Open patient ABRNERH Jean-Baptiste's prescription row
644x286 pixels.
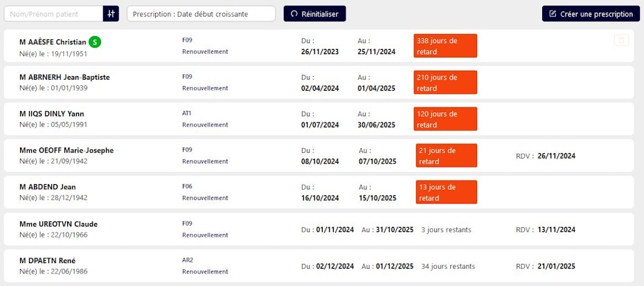(x=319, y=82)
